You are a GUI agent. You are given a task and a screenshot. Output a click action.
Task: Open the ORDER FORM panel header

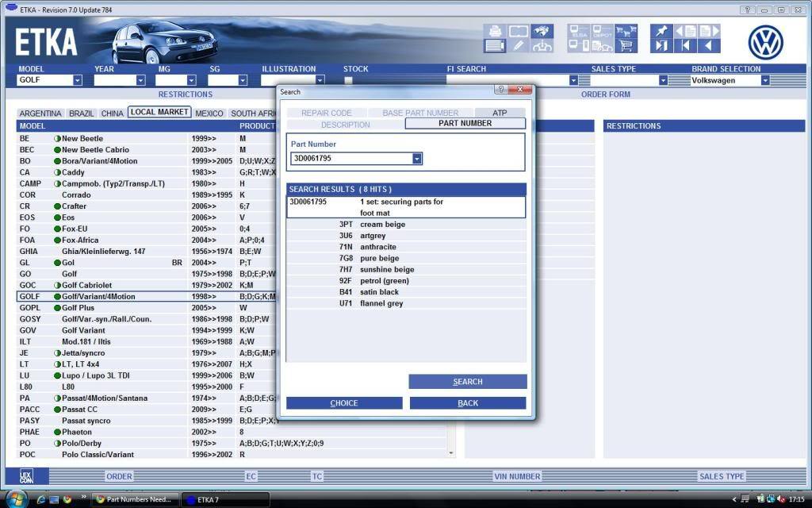pyautogui.click(x=605, y=94)
